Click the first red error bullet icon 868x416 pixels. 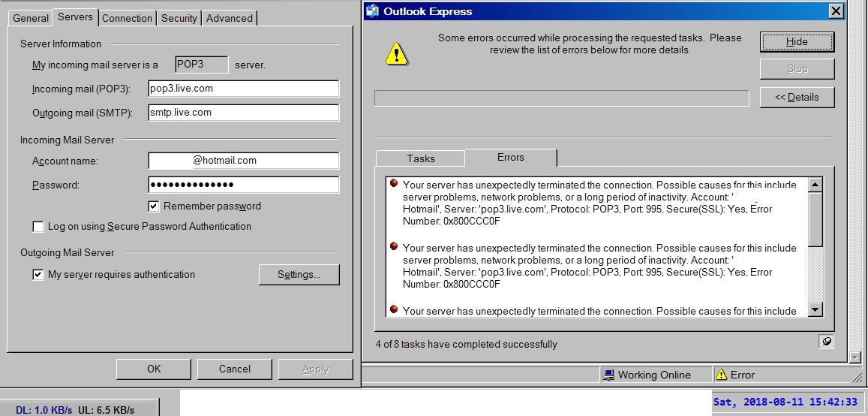(393, 183)
